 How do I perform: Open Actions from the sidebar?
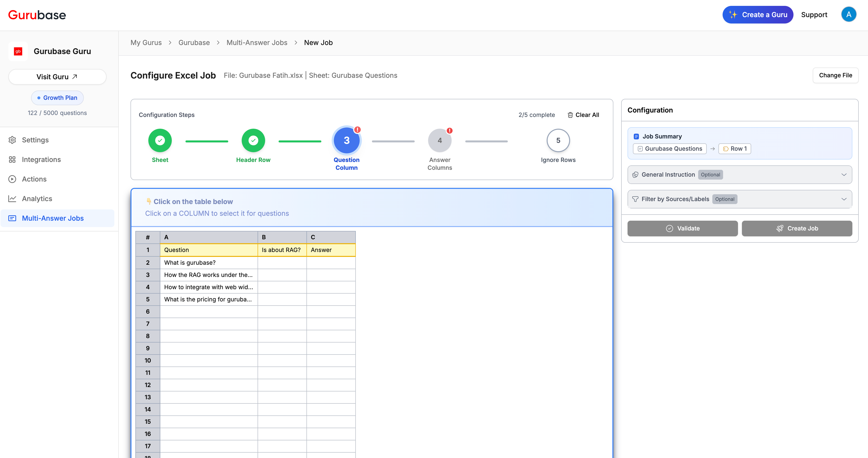[x=12, y=179]
